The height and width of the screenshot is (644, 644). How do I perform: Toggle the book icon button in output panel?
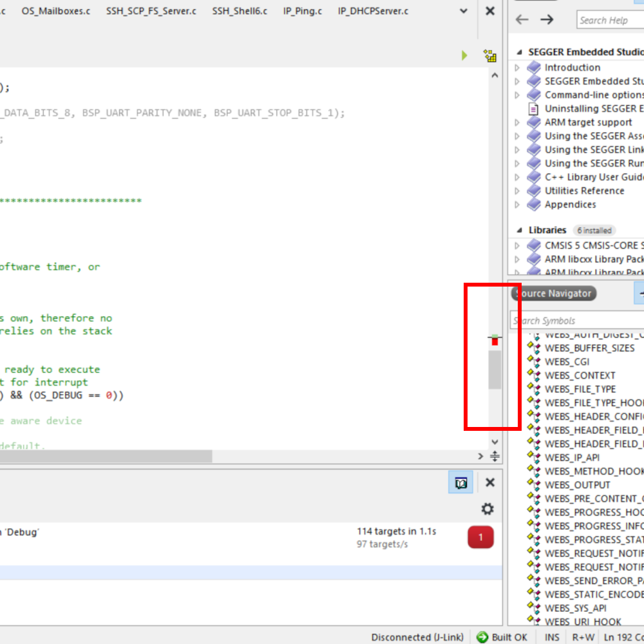[x=460, y=482]
